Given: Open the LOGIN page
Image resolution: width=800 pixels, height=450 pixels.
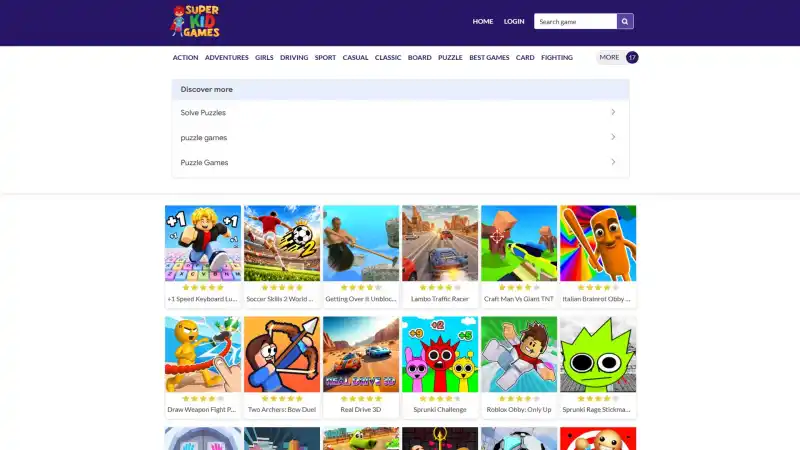Looking at the screenshot, I should coord(514,21).
